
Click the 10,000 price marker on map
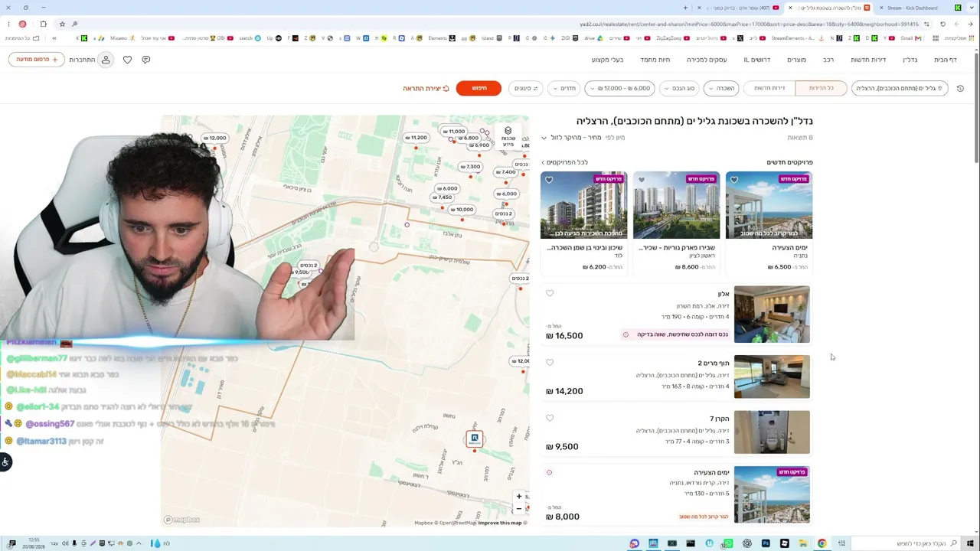(x=462, y=210)
